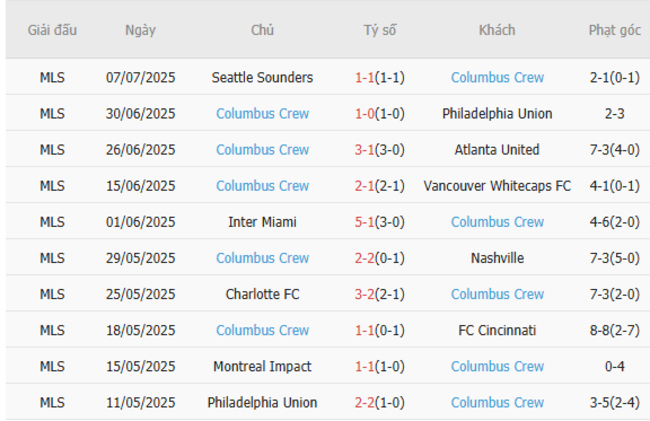The width and height of the screenshot is (650, 421).
Task: Click the Tỷ số column header
Action: click(x=379, y=30)
